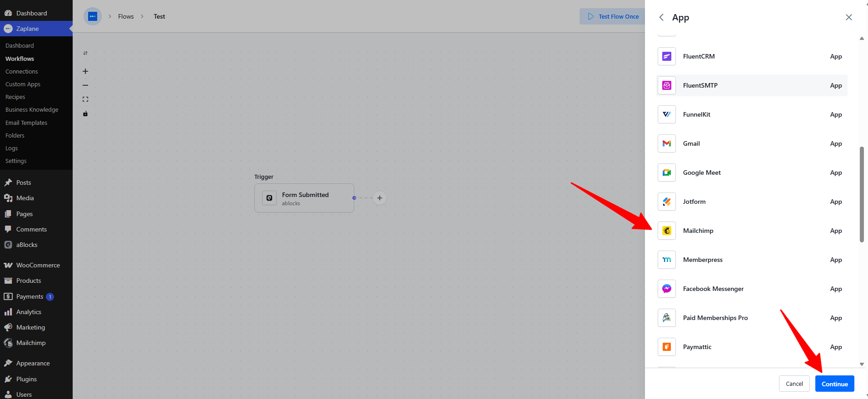Open the Appearance admin menu
Image resolution: width=868 pixels, height=399 pixels.
pos(36,363)
